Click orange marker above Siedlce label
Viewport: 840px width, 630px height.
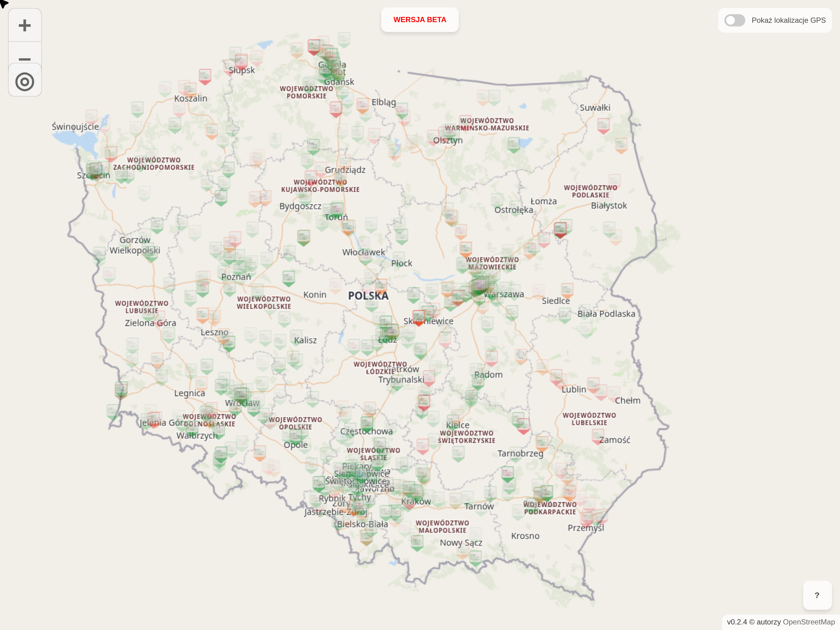[567, 290]
